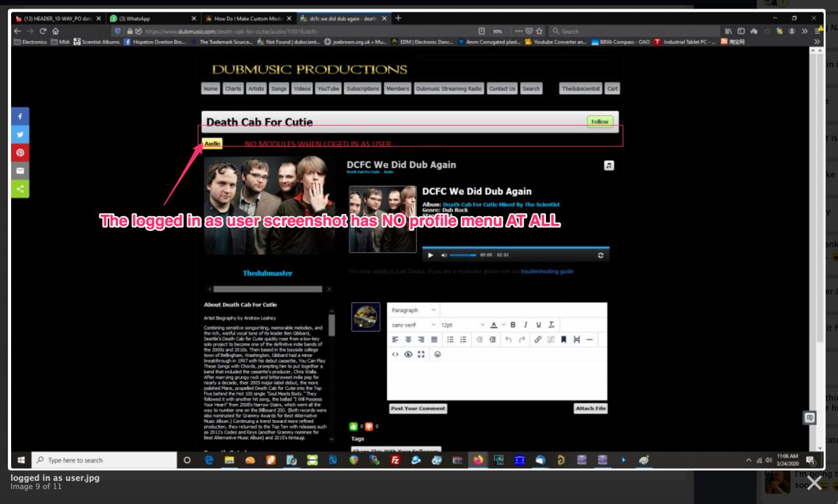Open Dubmusic Streaming Radio menu item
The width and height of the screenshot is (838, 504).
click(x=448, y=89)
